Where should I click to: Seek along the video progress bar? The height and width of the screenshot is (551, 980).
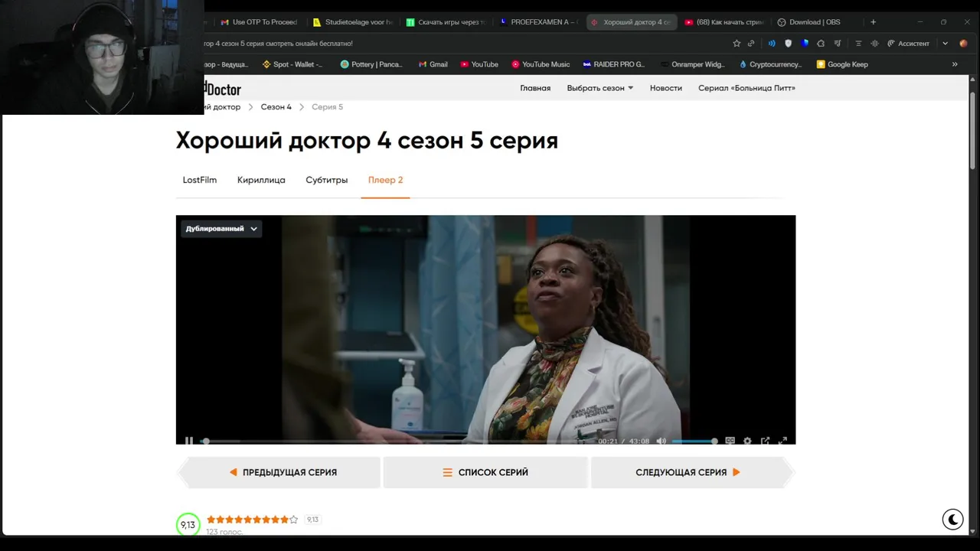pos(394,441)
